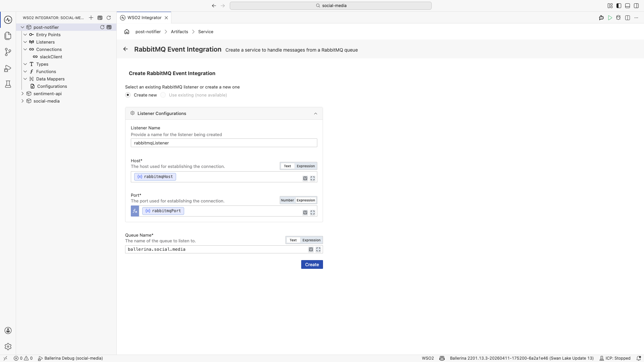Viewport: 644px width, 362px height.
Task: Open the editor More Actions ellipsis menu
Action: coord(636,18)
